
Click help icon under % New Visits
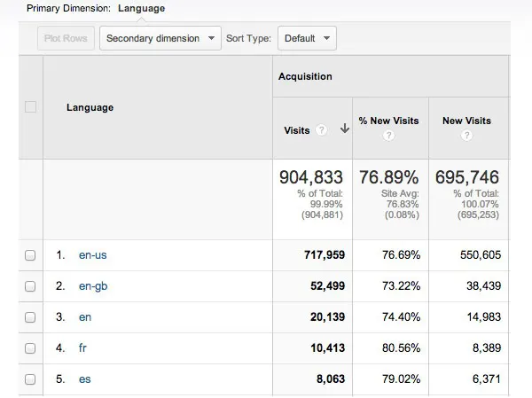click(x=388, y=136)
